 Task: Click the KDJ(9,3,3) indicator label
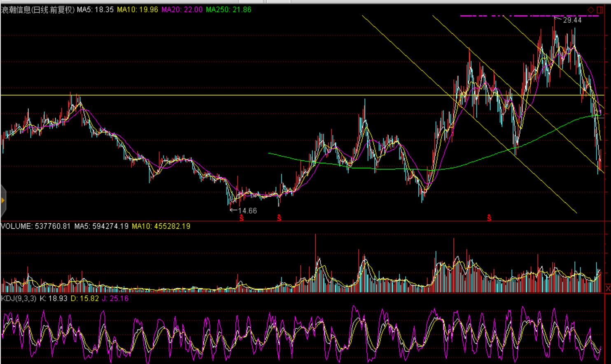(19, 298)
